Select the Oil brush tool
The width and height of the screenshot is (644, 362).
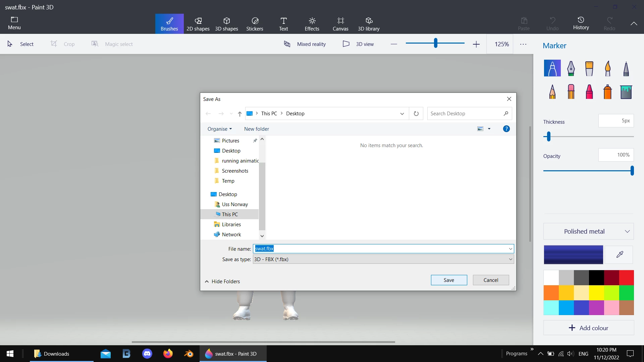[x=589, y=68]
